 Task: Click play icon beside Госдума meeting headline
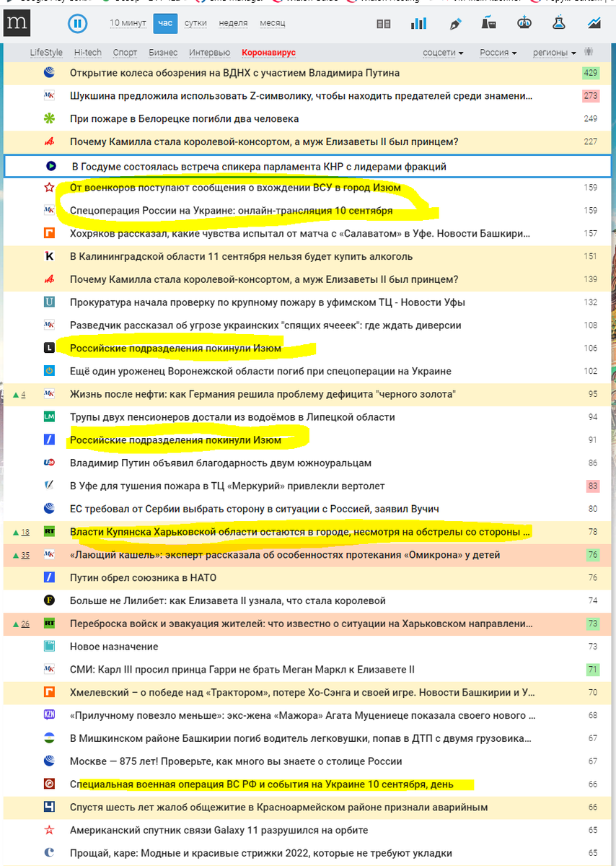51,167
